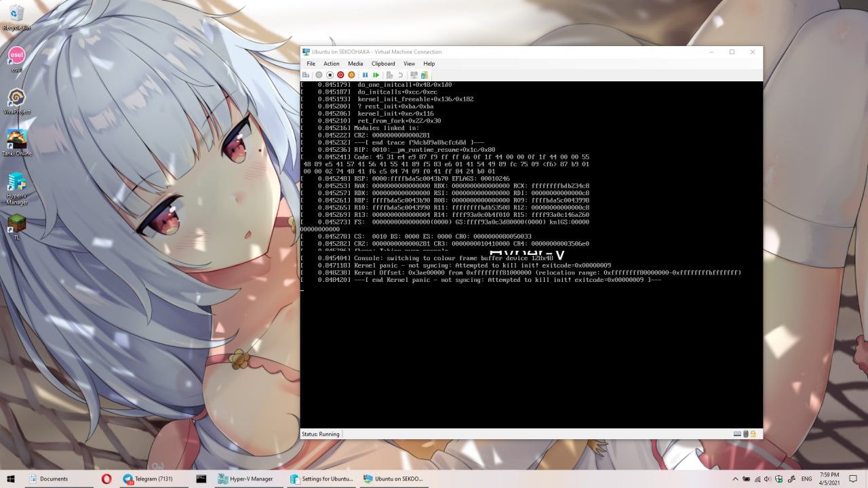
Task: Open the Media menu
Action: point(355,64)
